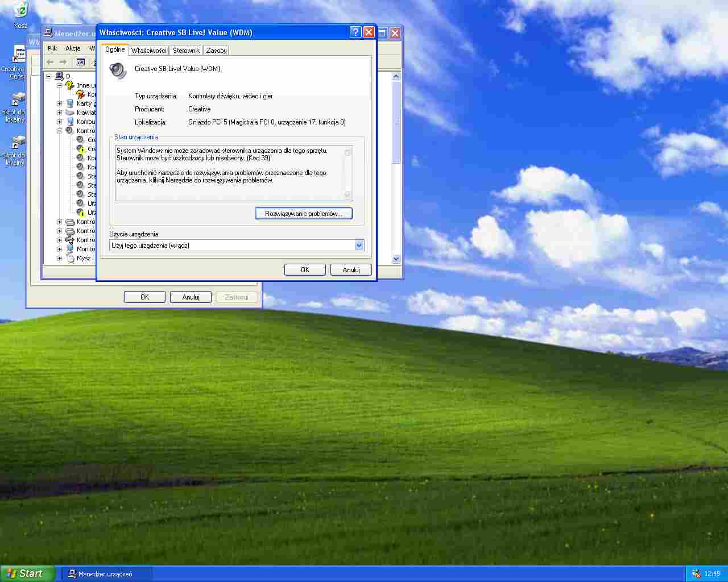Click the Device Manager scrollbar down arrow
Screen dimensions: 728x582
[x=396, y=259]
